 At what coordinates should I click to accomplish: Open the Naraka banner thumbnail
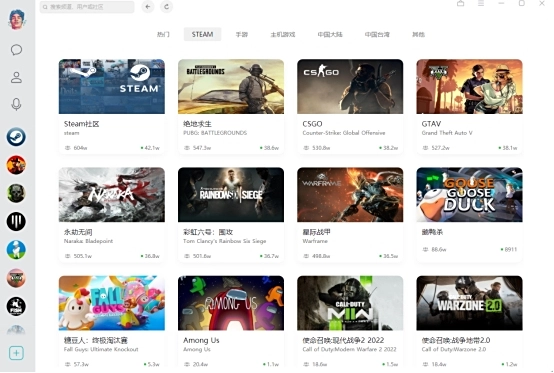[112, 195]
